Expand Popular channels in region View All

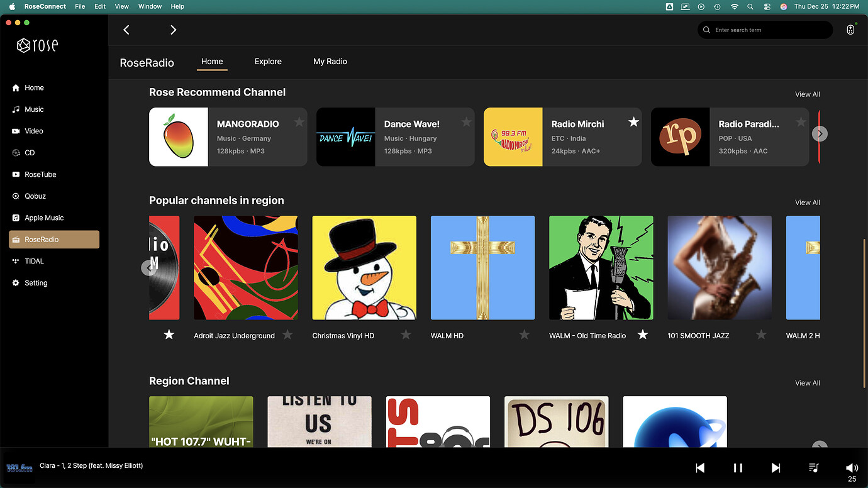coord(807,202)
